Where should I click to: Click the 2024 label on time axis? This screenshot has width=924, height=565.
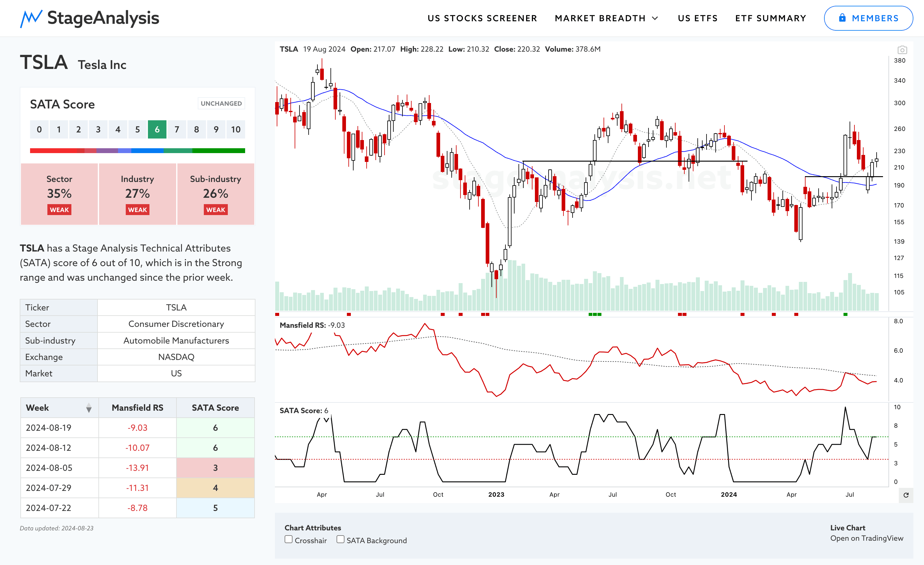tap(729, 495)
